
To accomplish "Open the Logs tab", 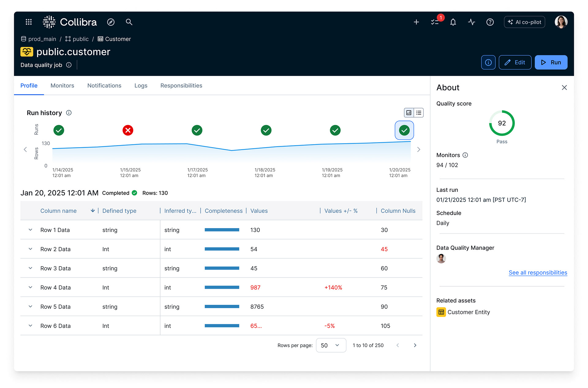I will coord(141,86).
